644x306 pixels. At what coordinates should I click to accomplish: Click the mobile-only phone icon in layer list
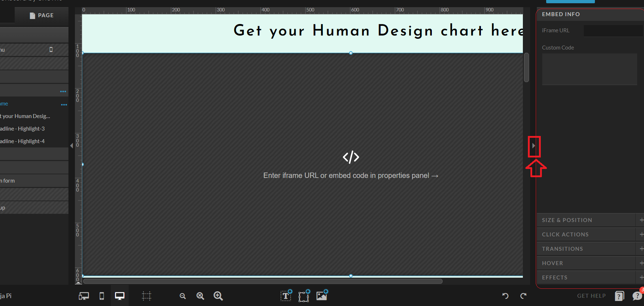(51, 50)
